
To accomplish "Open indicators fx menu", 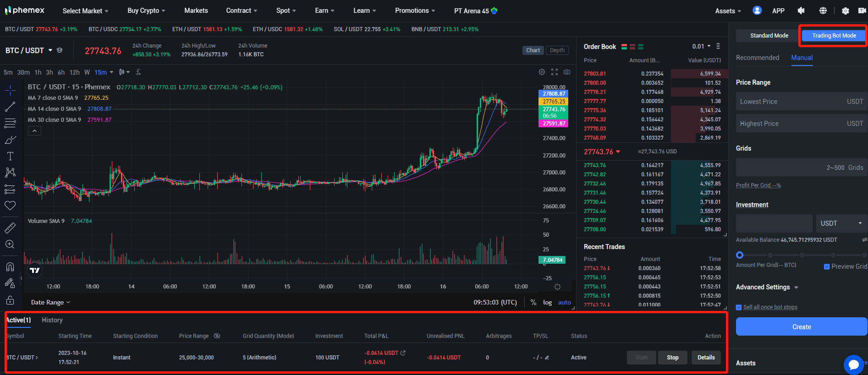I will (x=138, y=72).
